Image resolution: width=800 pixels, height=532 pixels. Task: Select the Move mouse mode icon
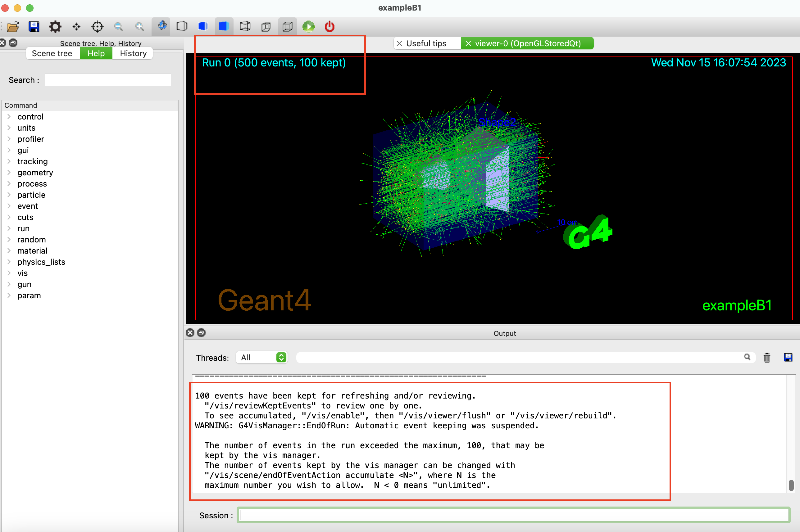76,26
